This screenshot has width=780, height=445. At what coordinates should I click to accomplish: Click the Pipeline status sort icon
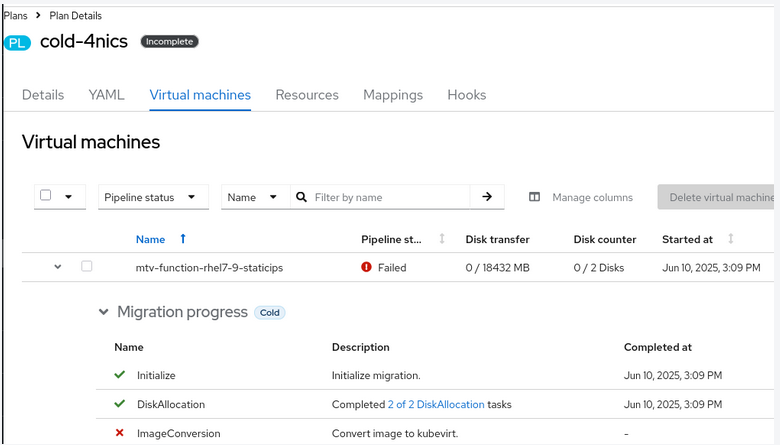(x=442, y=239)
